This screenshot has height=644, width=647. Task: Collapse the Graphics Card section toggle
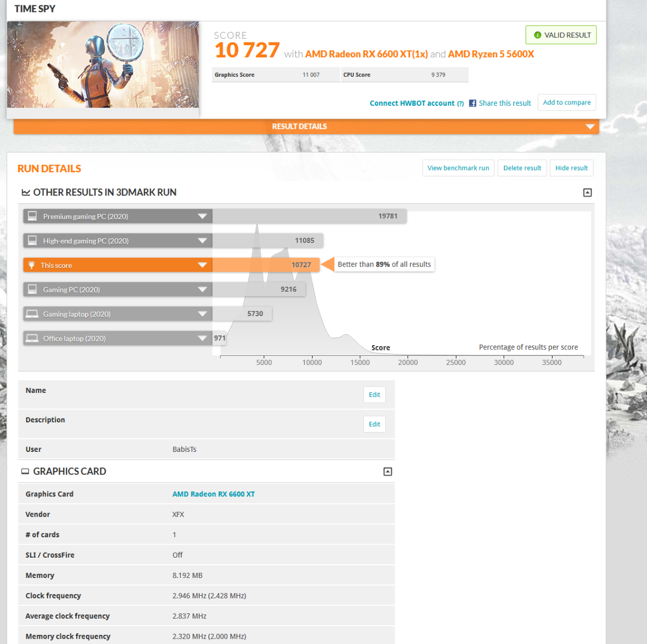click(388, 472)
